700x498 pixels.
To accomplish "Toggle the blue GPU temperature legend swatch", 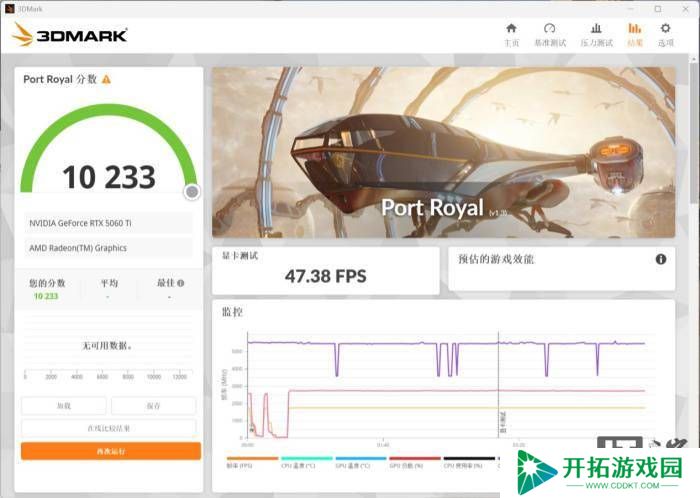I will [x=361, y=458].
